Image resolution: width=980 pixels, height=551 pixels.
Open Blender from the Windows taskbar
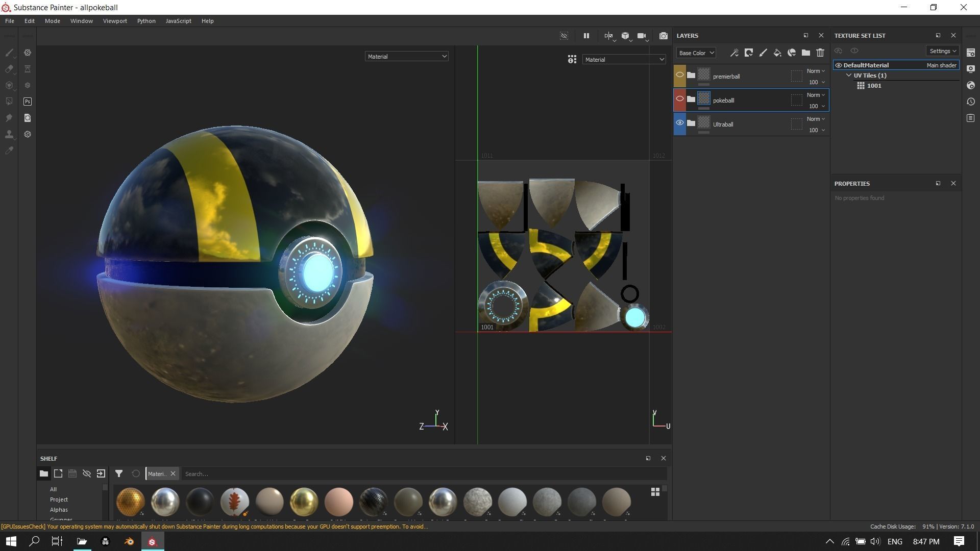tap(129, 541)
